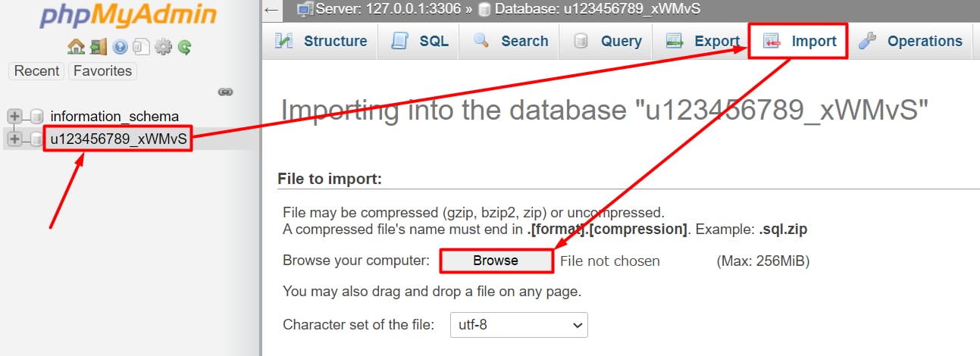Go to the Export tab
980x356 pixels.
point(703,42)
